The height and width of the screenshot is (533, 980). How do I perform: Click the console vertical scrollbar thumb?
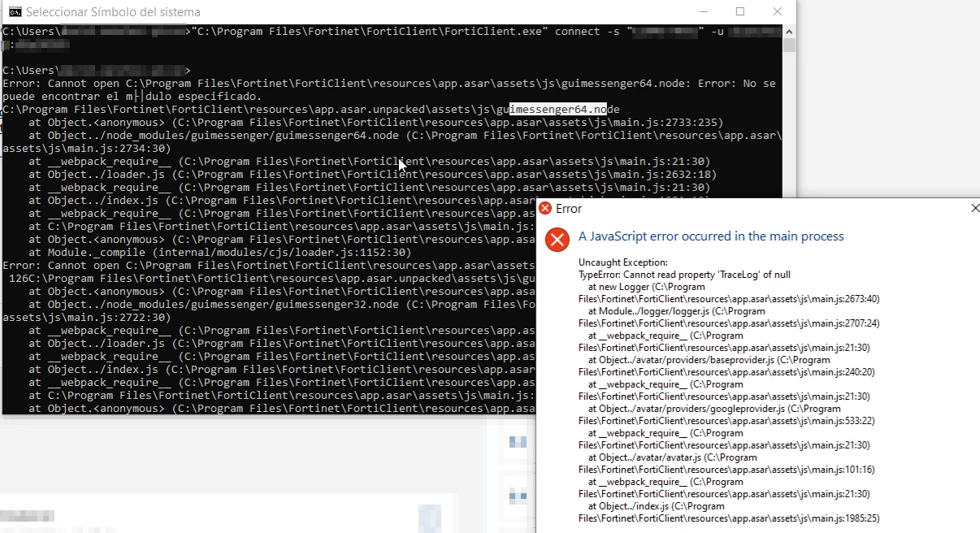click(x=789, y=45)
